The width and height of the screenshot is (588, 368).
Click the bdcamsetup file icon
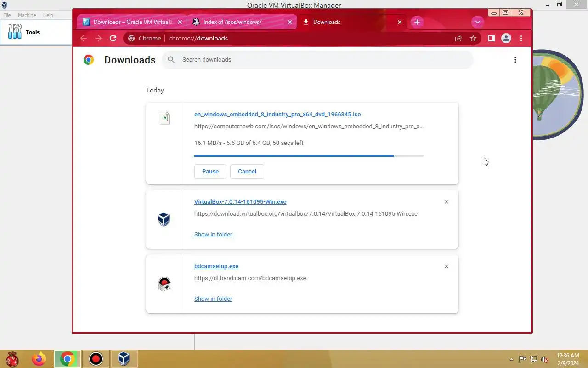164,284
